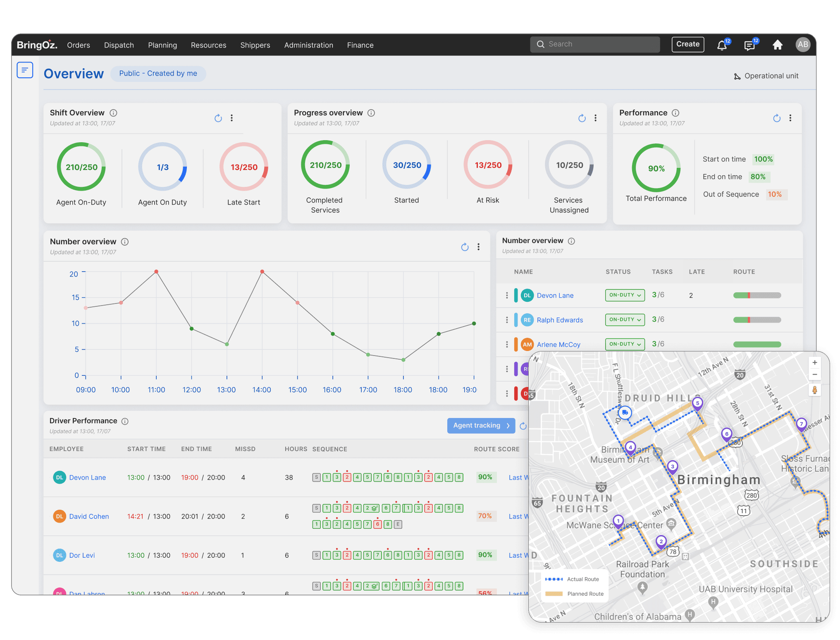The image size is (840, 640).
Task: Open the Resources menu
Action: [x=208, y=45]
